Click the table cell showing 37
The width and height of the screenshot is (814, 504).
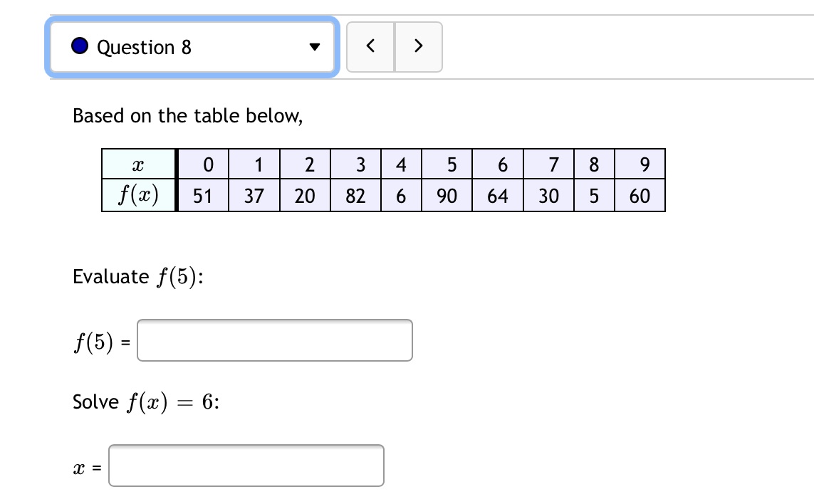pyautogui.click(x=254, y=196)
